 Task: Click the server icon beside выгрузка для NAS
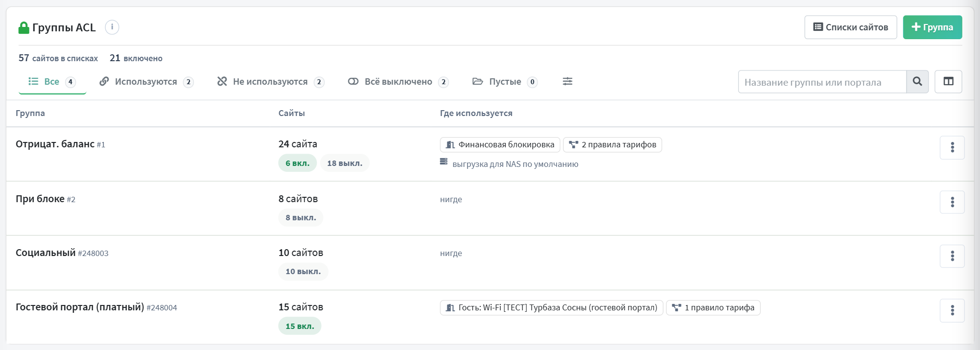(443, 161)
